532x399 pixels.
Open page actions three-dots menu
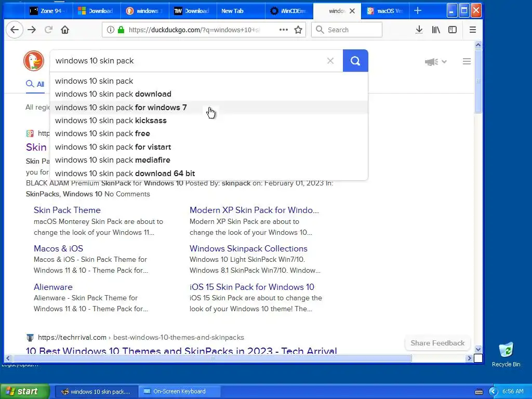click(x=283, y=30)
